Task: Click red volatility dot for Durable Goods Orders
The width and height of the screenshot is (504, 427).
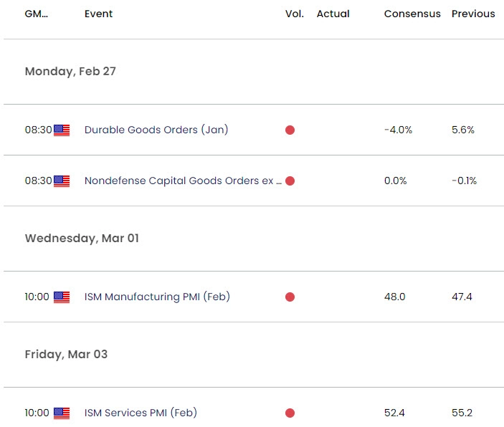Action: tap(290, 130)
